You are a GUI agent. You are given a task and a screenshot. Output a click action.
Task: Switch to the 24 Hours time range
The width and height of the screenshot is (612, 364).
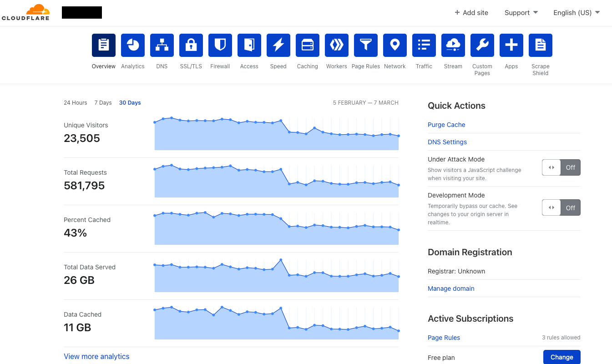tap(76, 103)
